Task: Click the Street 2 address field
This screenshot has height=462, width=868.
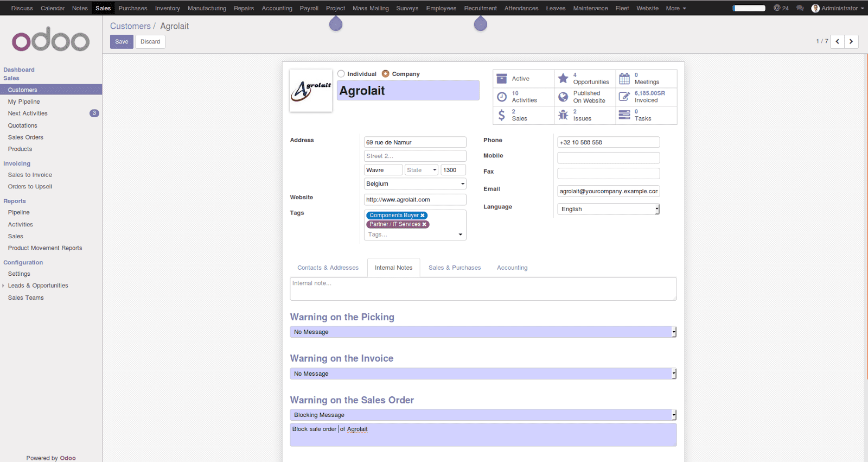Action: click(x=415, y=156)
